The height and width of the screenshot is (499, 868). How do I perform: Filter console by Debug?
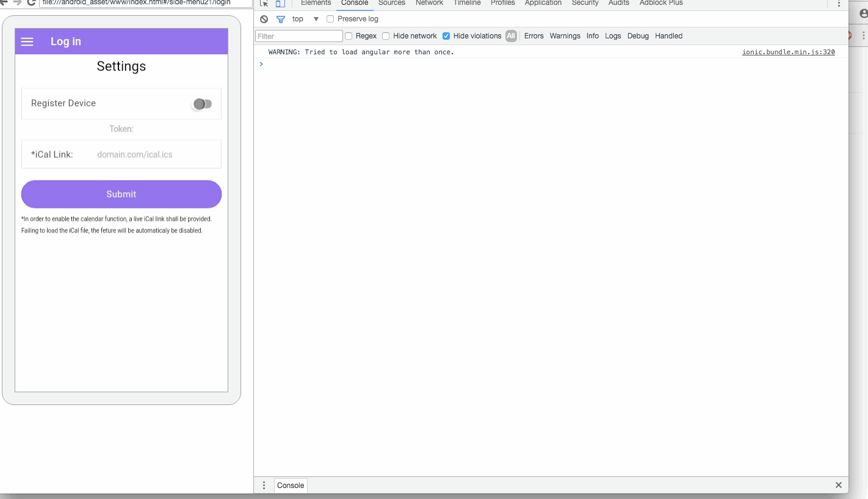(x=638, y=36)
